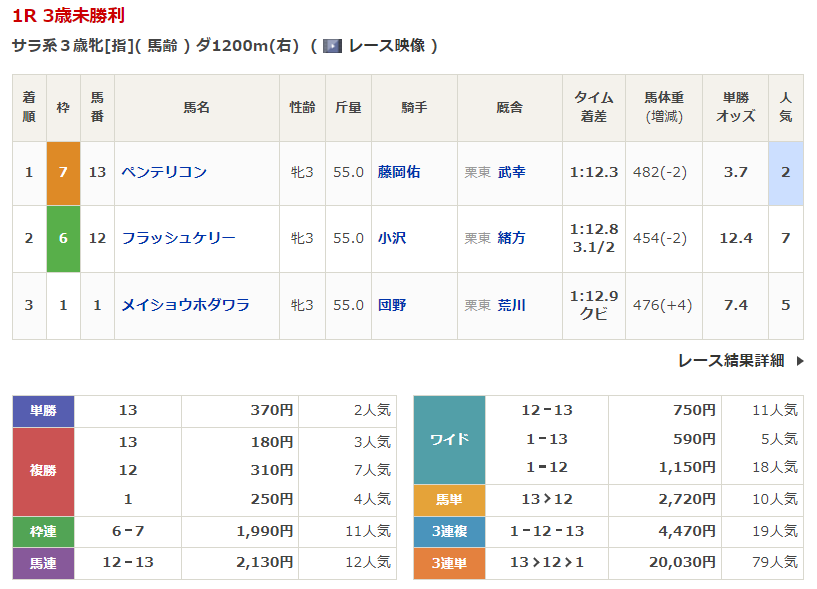
Task: Open trainer 武幸 page
Action: pos(511,172)
